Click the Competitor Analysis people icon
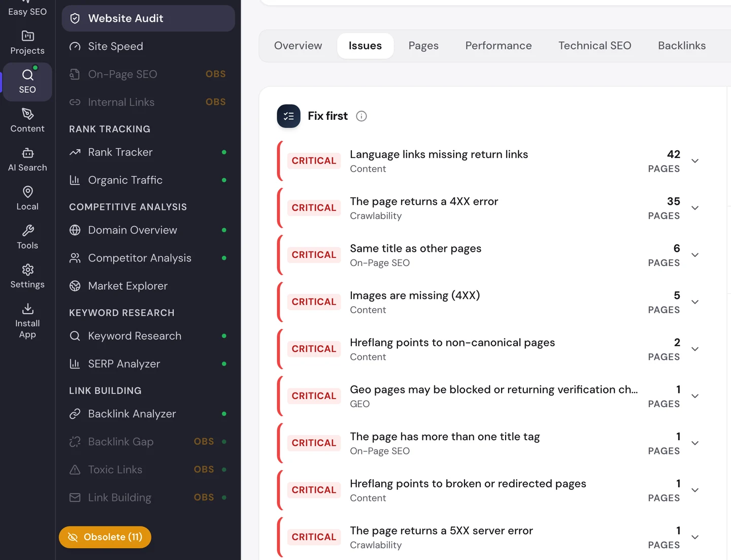Image resolution: width=731 pixels, height=560 pixels. click(75, 258)
